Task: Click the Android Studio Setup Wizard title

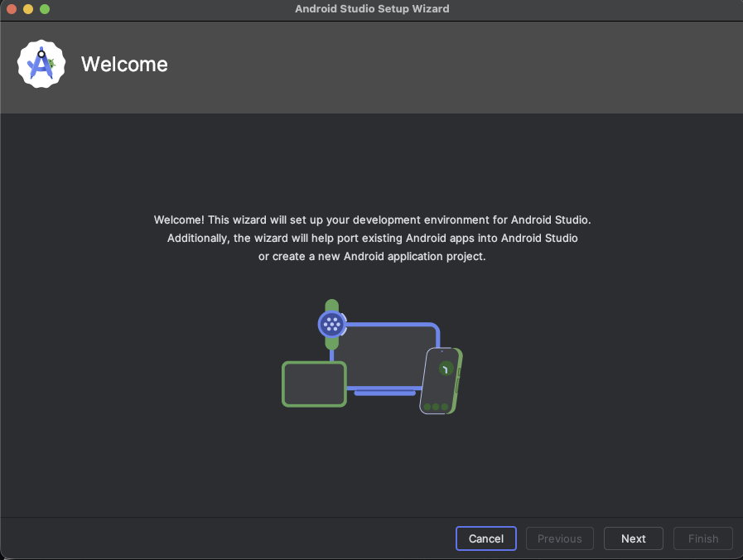Action: click(372, 9)
